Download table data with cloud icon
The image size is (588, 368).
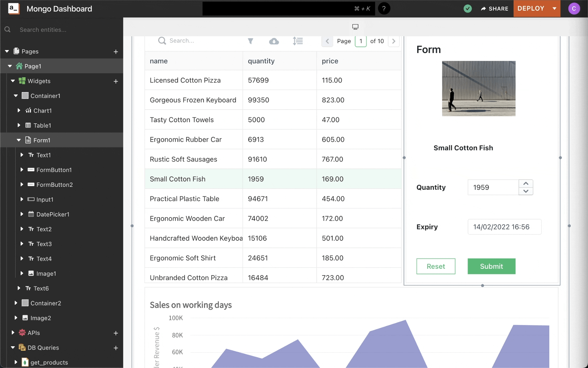274,41
